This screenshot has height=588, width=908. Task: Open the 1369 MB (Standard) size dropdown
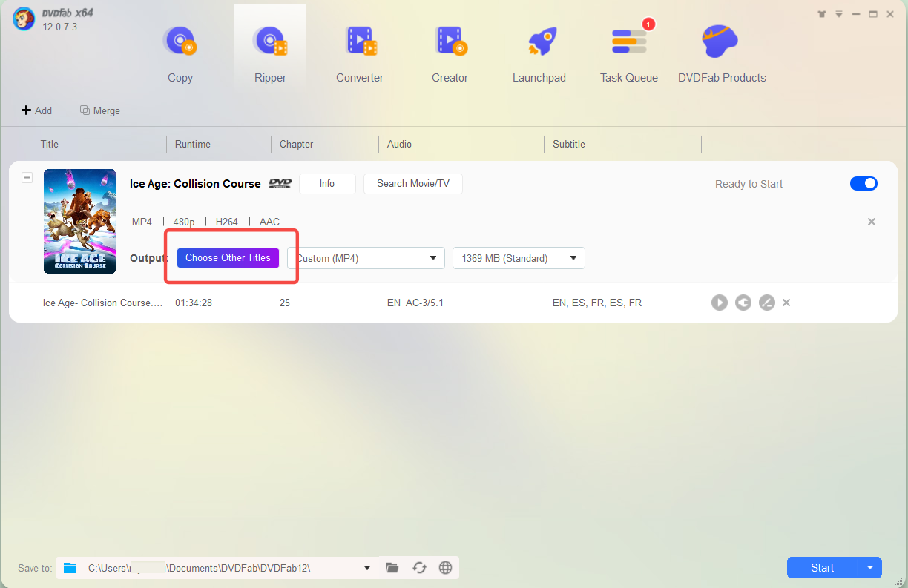coord(519,258)
